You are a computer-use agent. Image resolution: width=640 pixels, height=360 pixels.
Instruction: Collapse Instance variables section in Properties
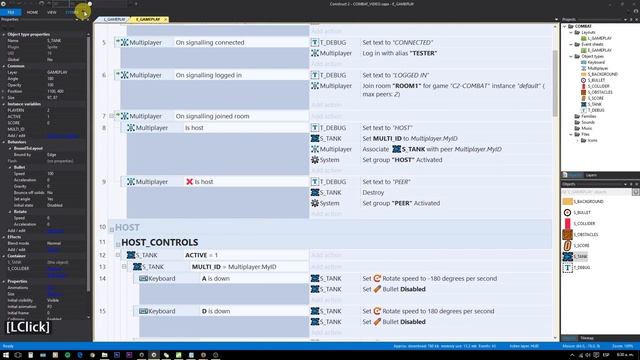pos(4,104)
